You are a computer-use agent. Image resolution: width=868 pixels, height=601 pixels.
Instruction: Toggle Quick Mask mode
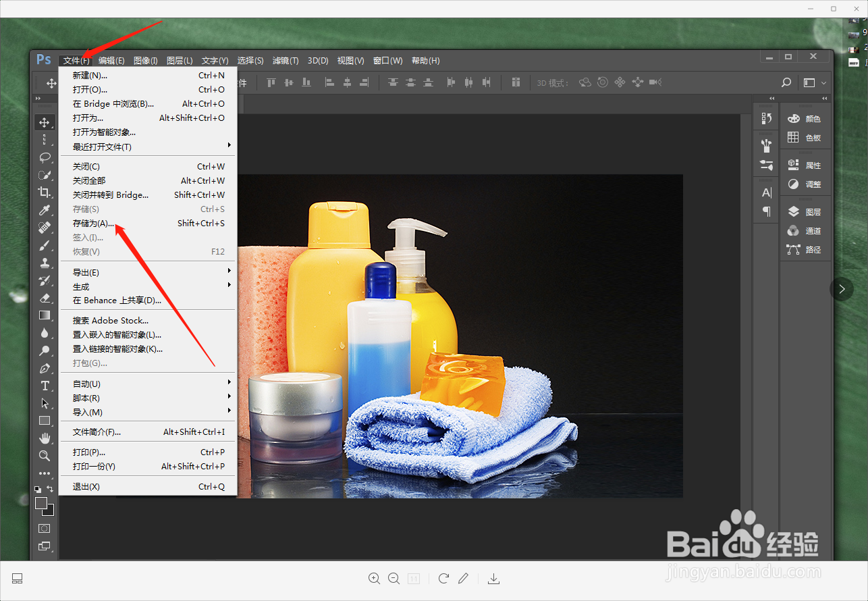coord(45,528)
